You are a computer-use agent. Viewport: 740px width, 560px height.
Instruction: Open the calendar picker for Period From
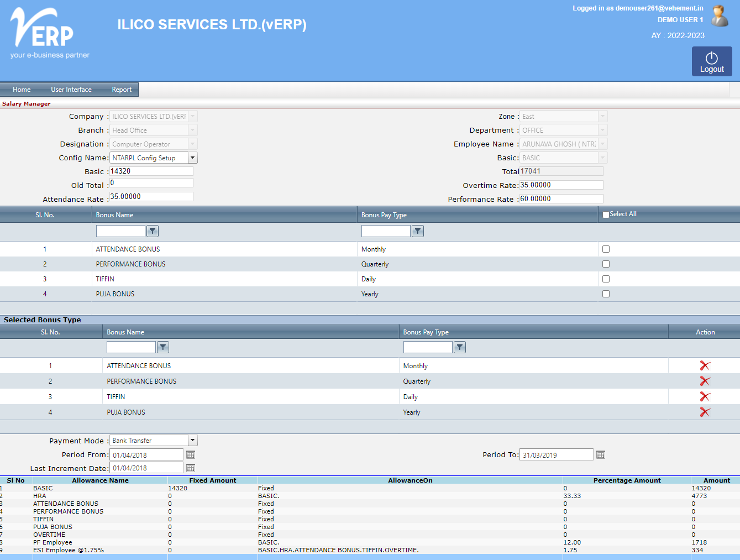tap(191, 454)
